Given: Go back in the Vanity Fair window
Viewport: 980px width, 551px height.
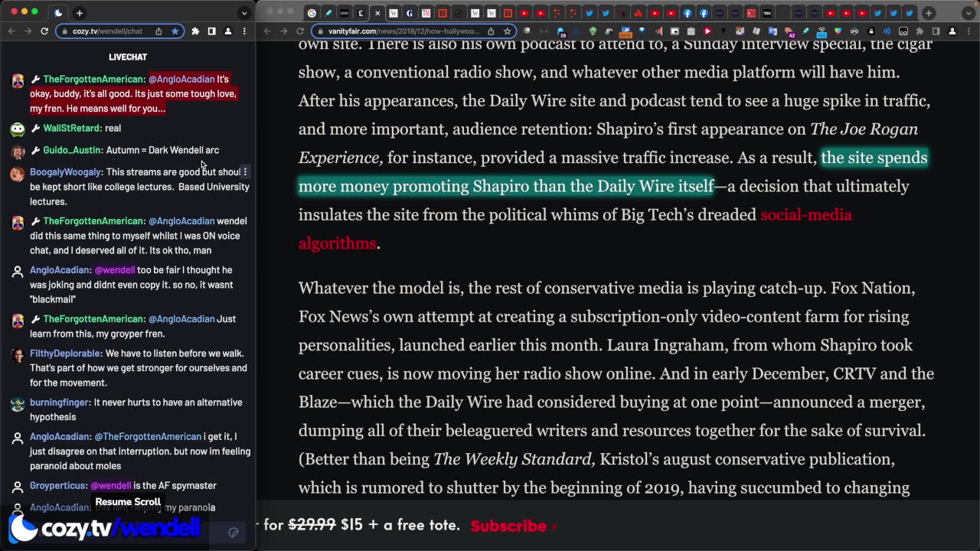Looking at the screenshot, I should coord(268,31).
